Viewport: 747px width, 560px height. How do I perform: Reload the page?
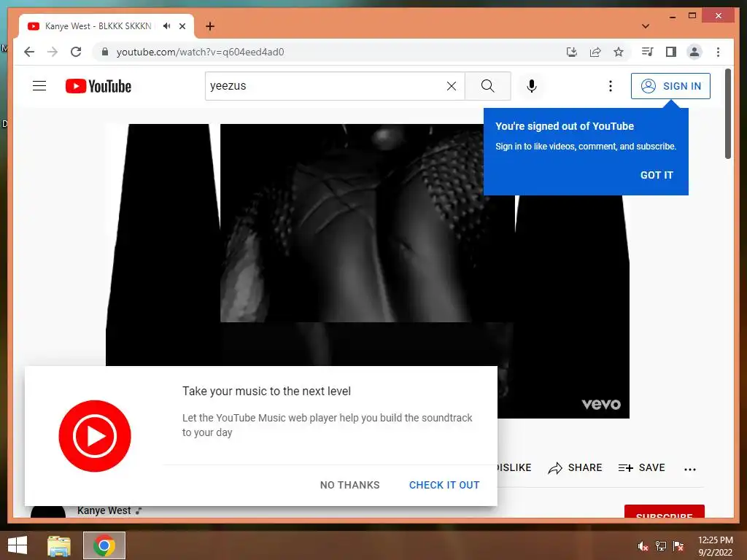[76, 52]
